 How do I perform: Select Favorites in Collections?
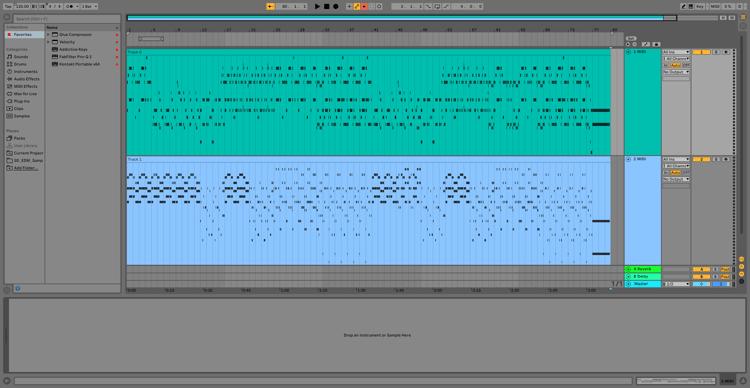pos(22,34)
